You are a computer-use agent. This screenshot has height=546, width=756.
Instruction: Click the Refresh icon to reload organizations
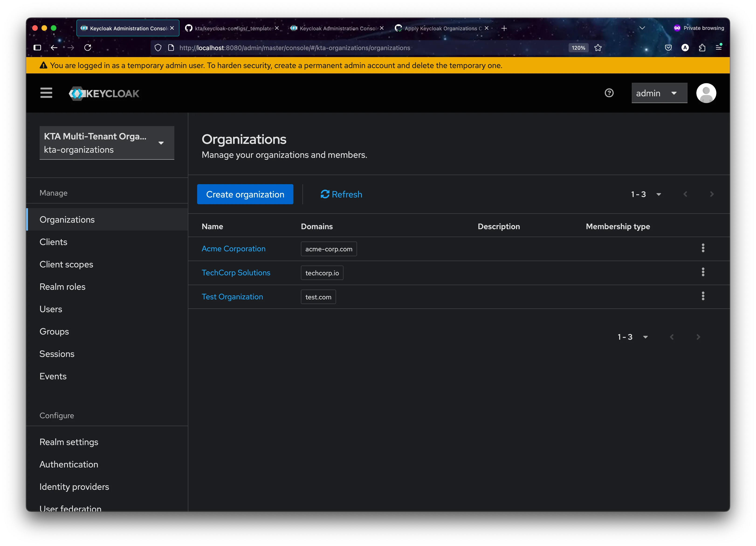click(325, 194)
